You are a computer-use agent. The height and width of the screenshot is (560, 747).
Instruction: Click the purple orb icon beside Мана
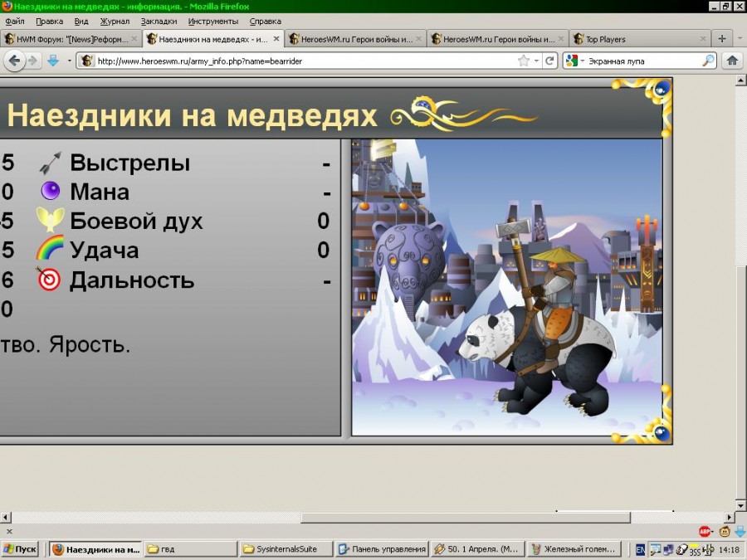pos(50,191)
